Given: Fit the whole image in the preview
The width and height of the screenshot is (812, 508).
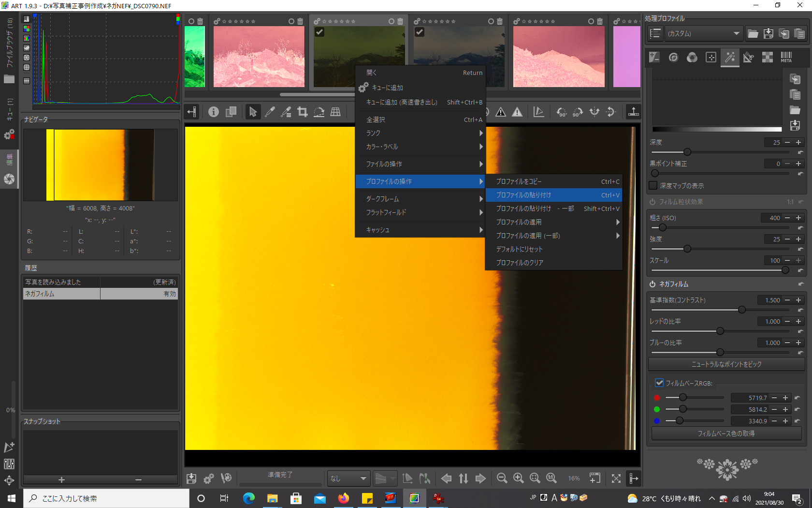Looking at the screenshot, I should tap(535, 478).
